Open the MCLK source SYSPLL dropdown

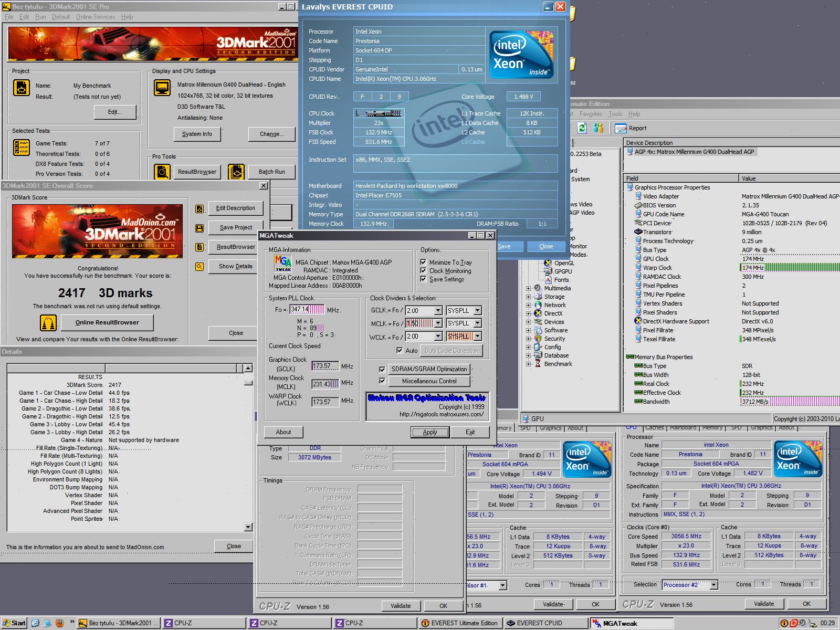coord(478,323)
